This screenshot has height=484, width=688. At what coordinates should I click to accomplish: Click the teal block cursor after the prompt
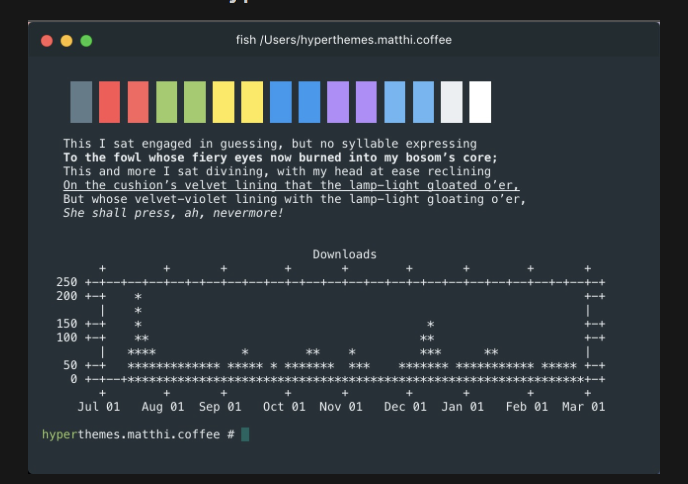pyautogui.click(x=245, y=435)
